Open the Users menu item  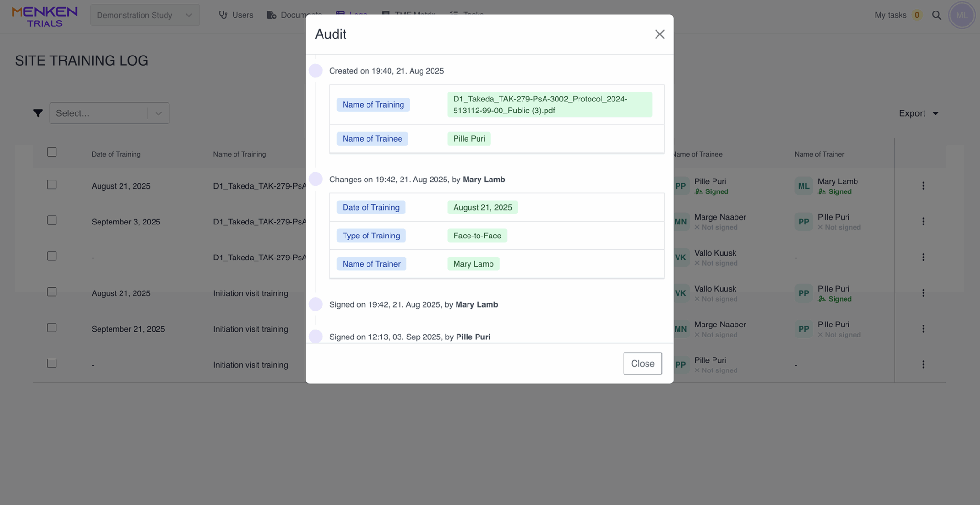tap(243, 15)
